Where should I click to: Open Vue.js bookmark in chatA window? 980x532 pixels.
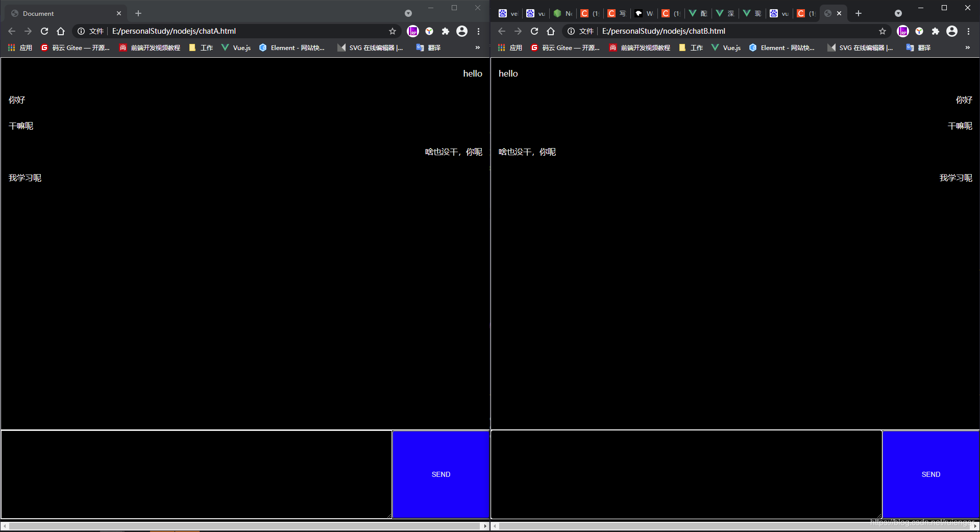point(236,47)
